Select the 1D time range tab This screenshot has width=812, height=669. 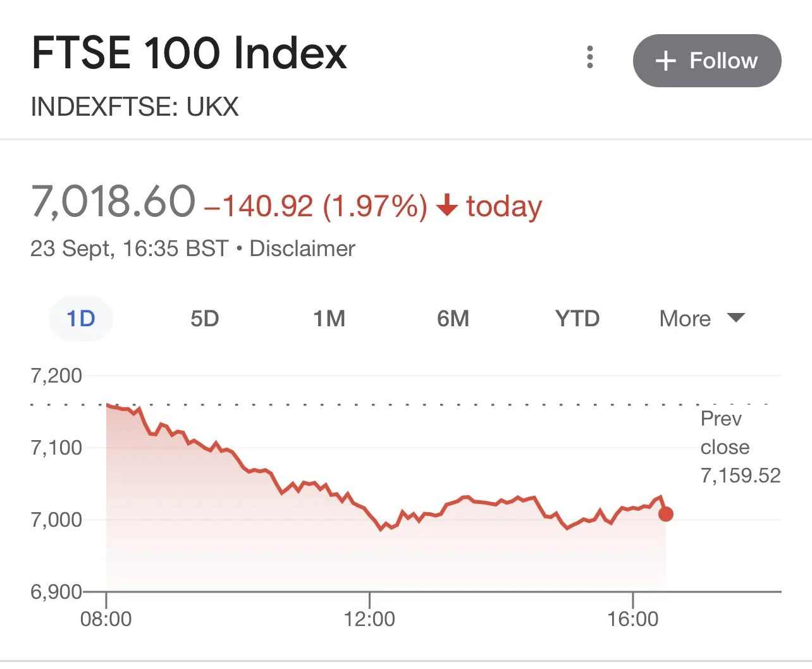click(x=81, y=318)
